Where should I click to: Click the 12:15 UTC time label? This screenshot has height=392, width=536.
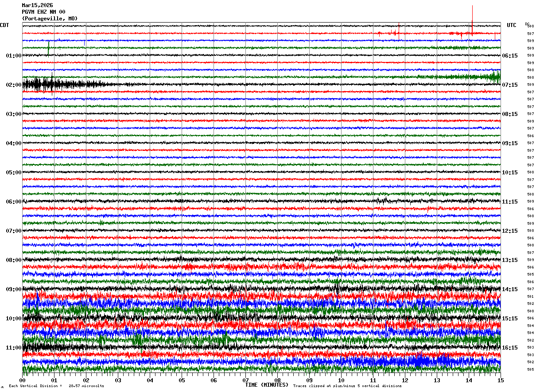tap(510, 231)
